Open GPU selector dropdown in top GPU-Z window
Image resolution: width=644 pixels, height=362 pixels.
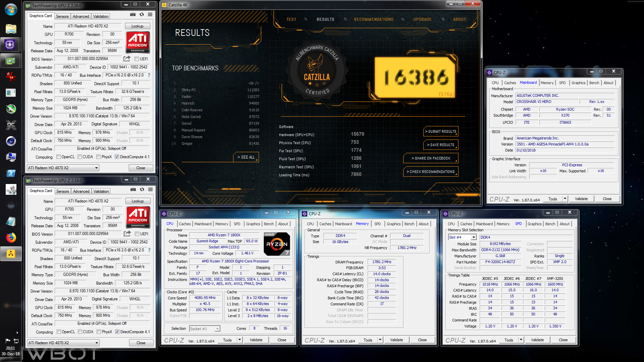coord(63,168)
